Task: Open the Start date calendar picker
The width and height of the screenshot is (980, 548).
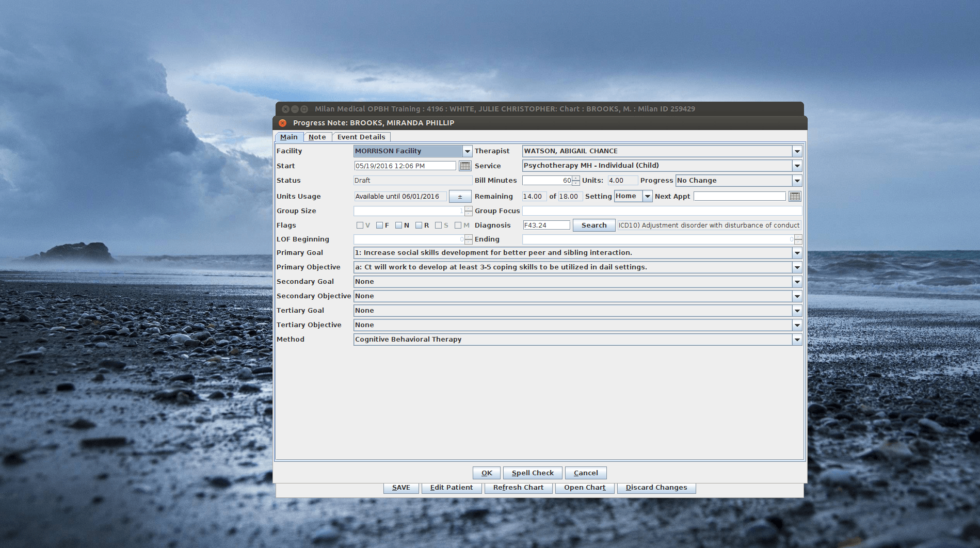Action: tap(465, 166)
